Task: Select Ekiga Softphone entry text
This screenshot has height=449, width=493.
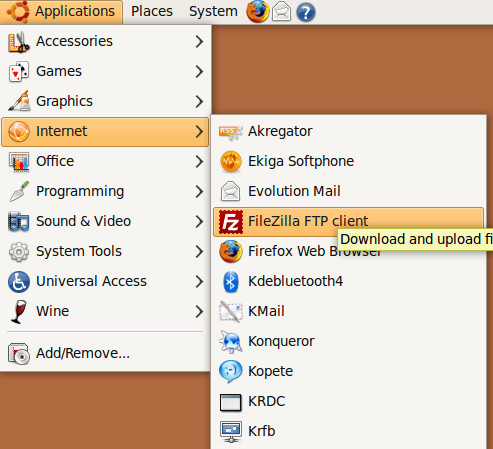Action: [x=301, y=161]
